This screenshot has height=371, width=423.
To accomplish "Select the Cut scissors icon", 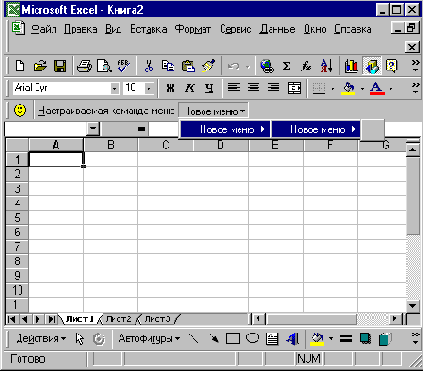I will [x=149, y=66].
